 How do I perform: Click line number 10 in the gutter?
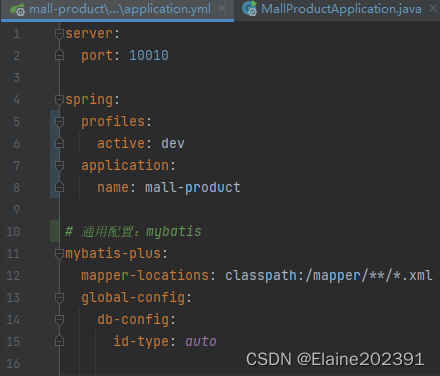coord(13,232)
